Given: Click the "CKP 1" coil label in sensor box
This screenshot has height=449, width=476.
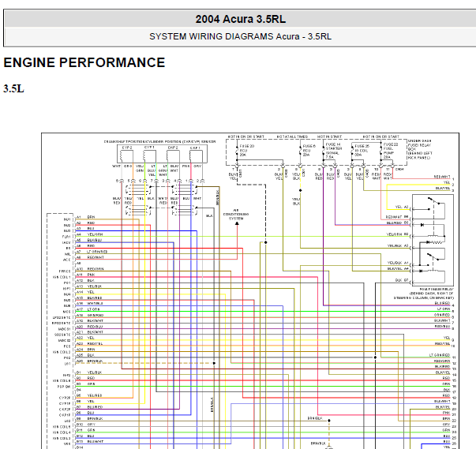Looking at the screenshot, I should 195,148.
